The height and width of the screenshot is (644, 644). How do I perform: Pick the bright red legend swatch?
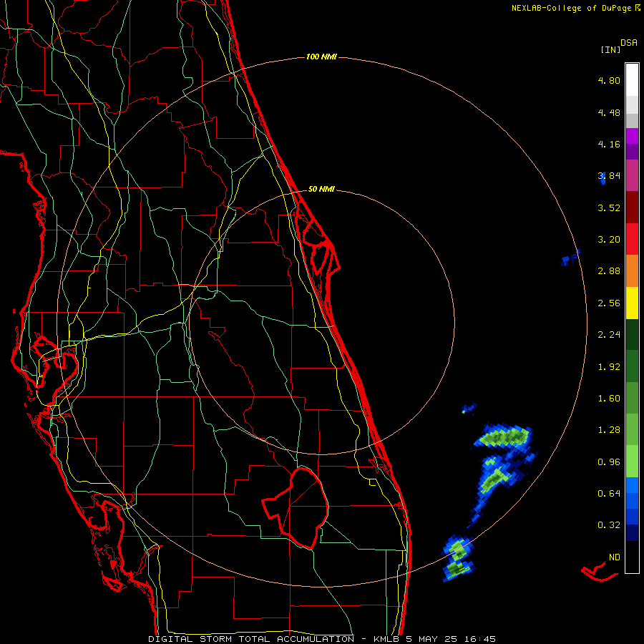tap(632, 239)
